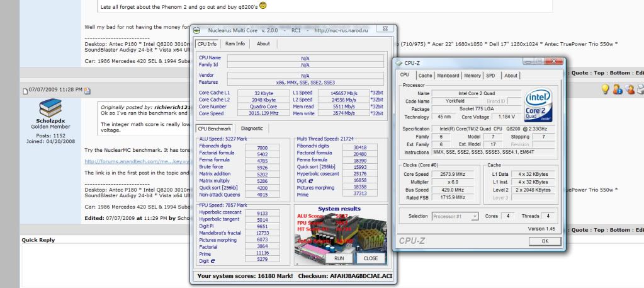The width and height of the screenshot is (644, 288).
Task: Switch to the Ram Info tab
Action: point(235,43)
